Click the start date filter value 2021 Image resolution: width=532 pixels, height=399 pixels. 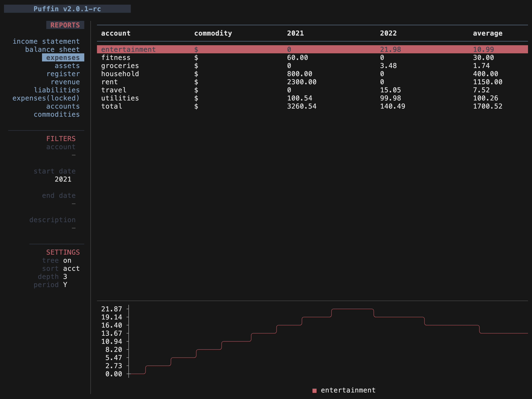(x=63, y=179)
